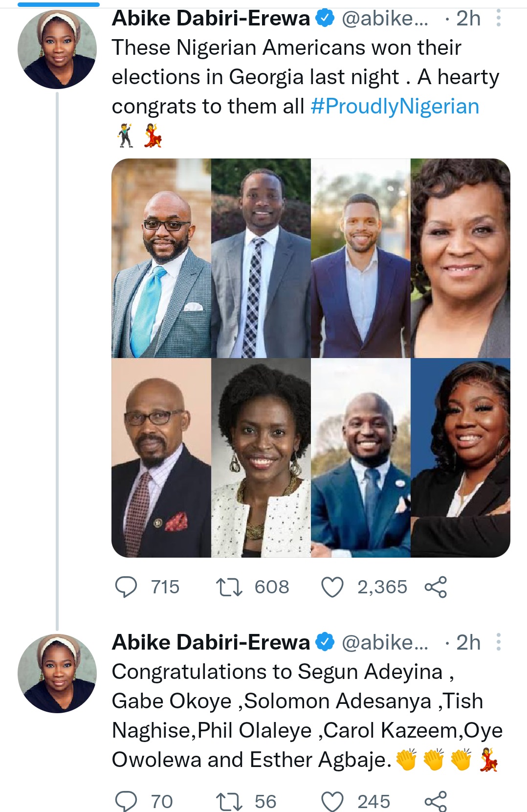The height and width of the screenshot is (812, 527).
Task: Open more options on second tweet
Action: pyautogui.click(x=498, y=642)
